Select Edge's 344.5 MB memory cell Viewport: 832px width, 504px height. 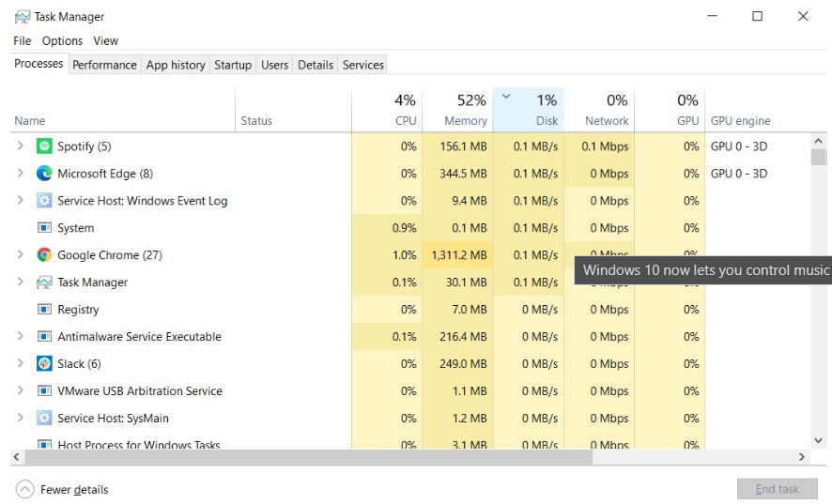point(457,174)
